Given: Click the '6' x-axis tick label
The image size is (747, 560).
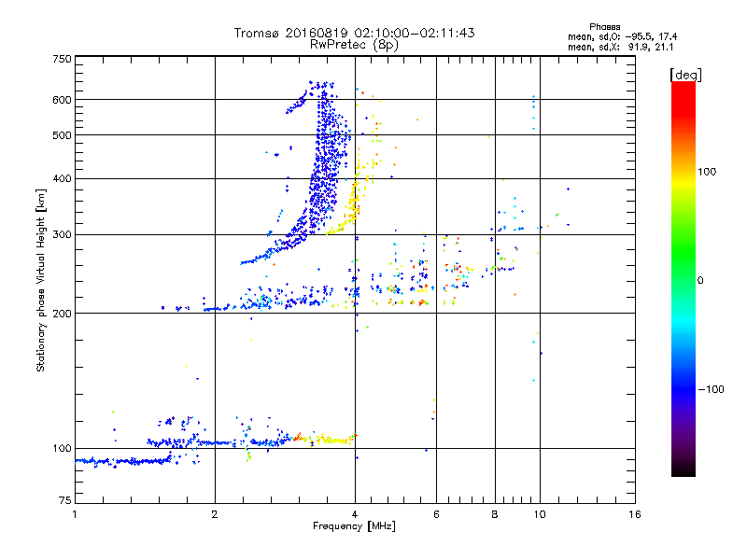Looking at the screenshot, I should pos(436,514).
